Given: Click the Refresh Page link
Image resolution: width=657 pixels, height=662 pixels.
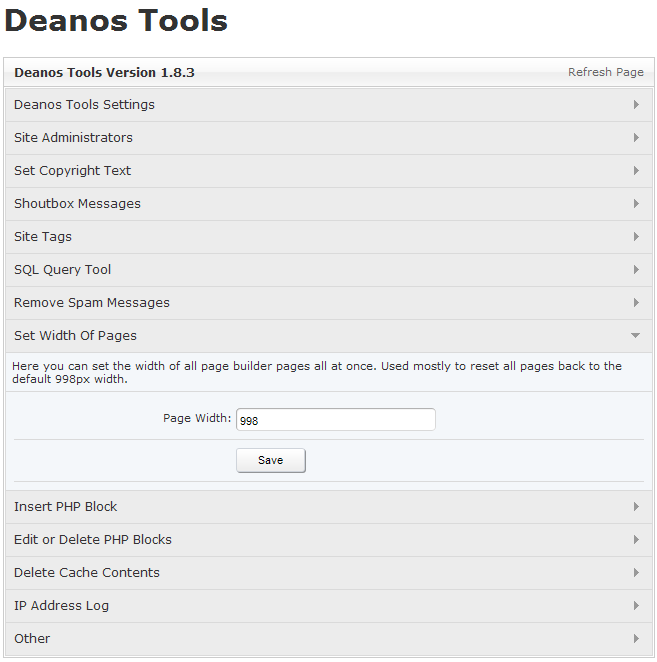Looking at the screenshot, I should [x=605, y=72].
